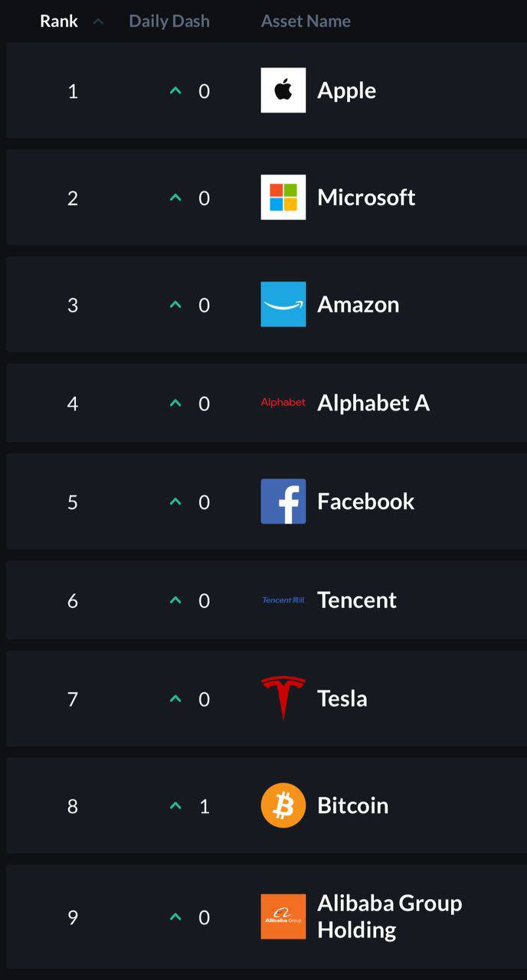Click the Tencent asset name text

coord(357,600)
